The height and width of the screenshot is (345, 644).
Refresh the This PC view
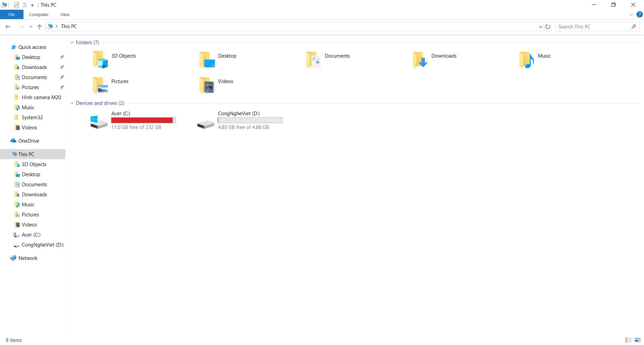[x=548, y=27]
